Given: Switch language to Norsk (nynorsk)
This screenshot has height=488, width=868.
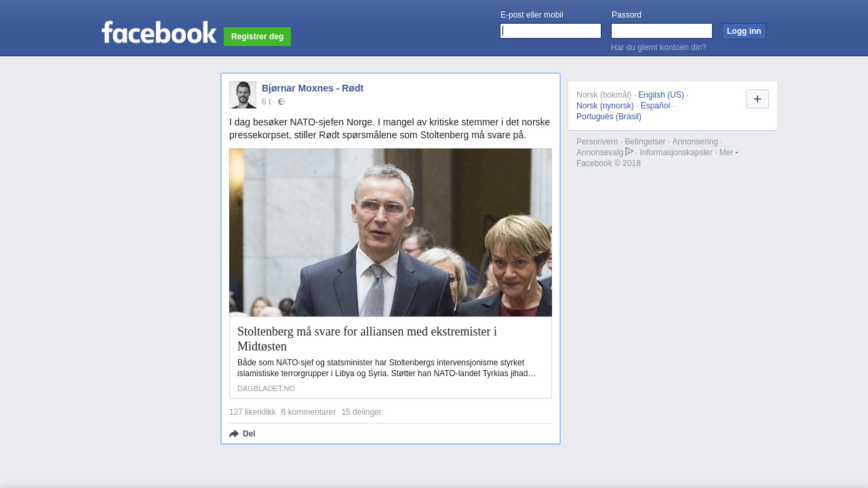Looking at the screenshot, I should 605,106.
